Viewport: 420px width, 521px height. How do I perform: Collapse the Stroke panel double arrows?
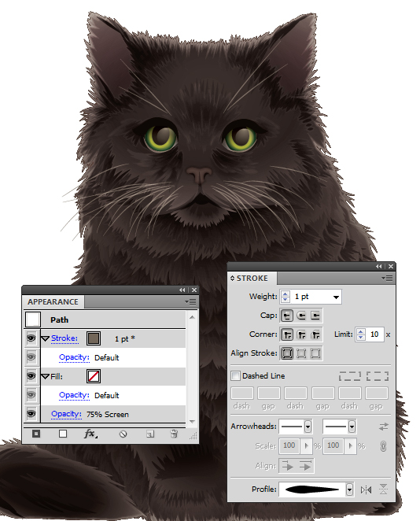[x=379, y=267]
